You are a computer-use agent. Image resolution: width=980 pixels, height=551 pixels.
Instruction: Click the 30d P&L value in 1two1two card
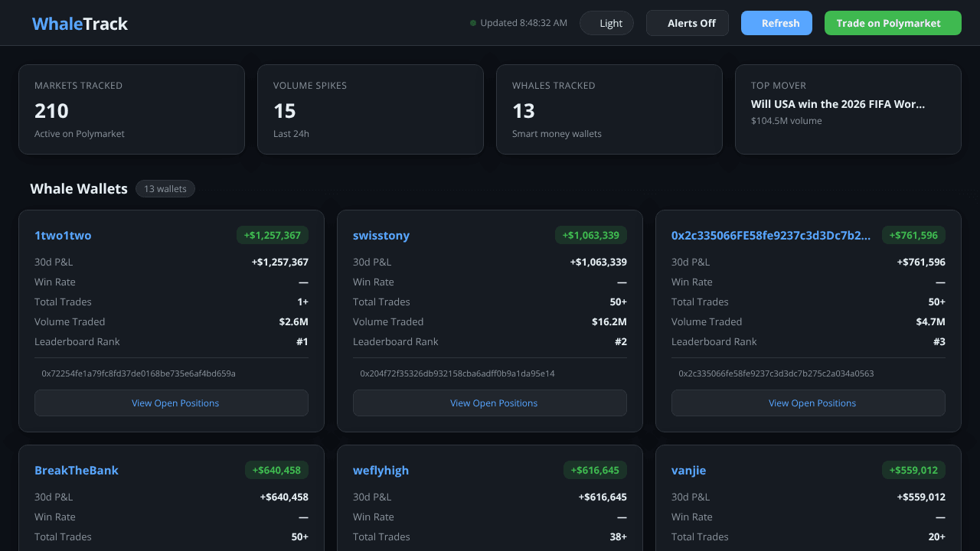(x=280, y=262)
